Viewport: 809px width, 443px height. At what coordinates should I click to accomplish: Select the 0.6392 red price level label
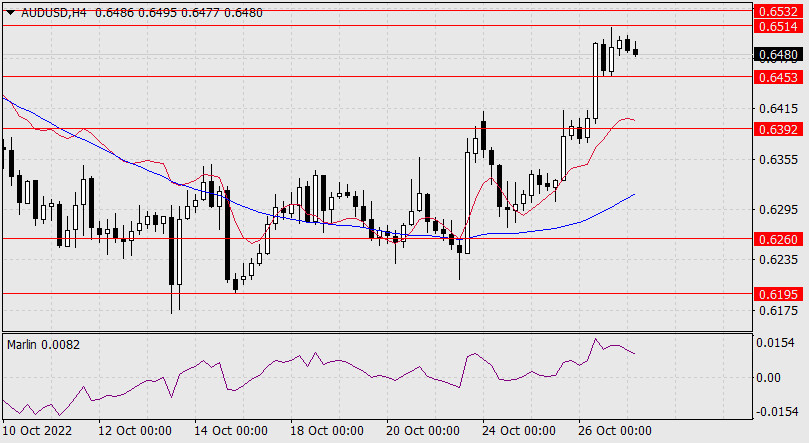coord(778,129)
